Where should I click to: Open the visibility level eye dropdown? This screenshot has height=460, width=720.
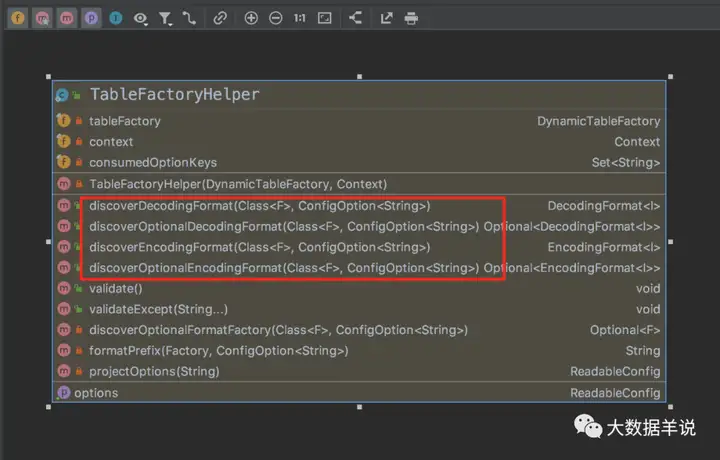141,18
